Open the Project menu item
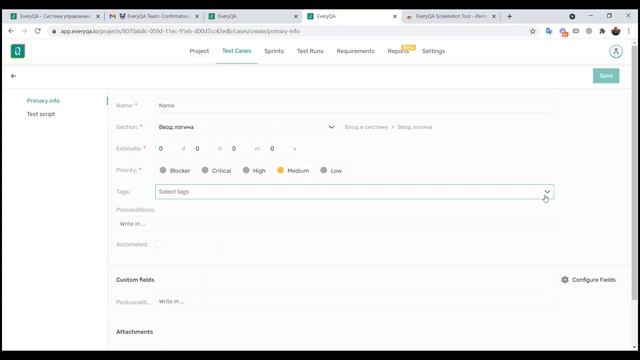Screen dimensions: 640x360 pyautogui.click(x=199, y=51)
